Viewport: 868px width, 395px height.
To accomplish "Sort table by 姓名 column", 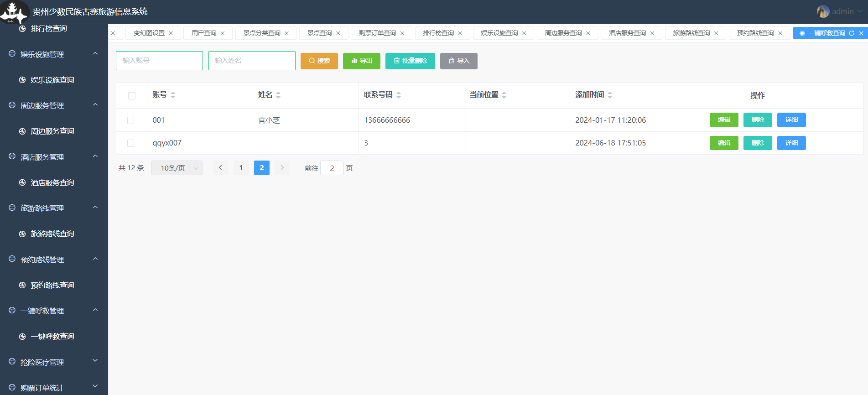I will [x=278, y=95].
